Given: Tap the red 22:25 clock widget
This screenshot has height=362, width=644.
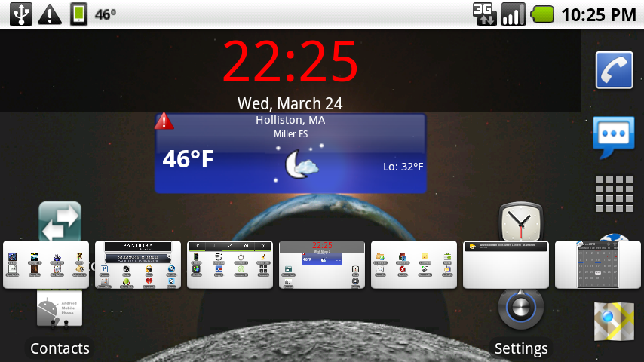Looking at the screenshot, I should 290,61.
